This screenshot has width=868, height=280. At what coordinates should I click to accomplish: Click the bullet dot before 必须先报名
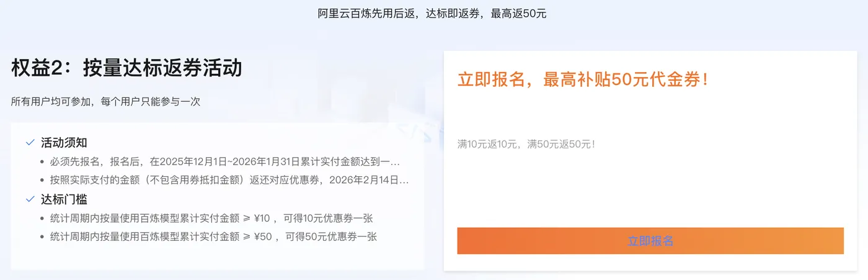42,162
